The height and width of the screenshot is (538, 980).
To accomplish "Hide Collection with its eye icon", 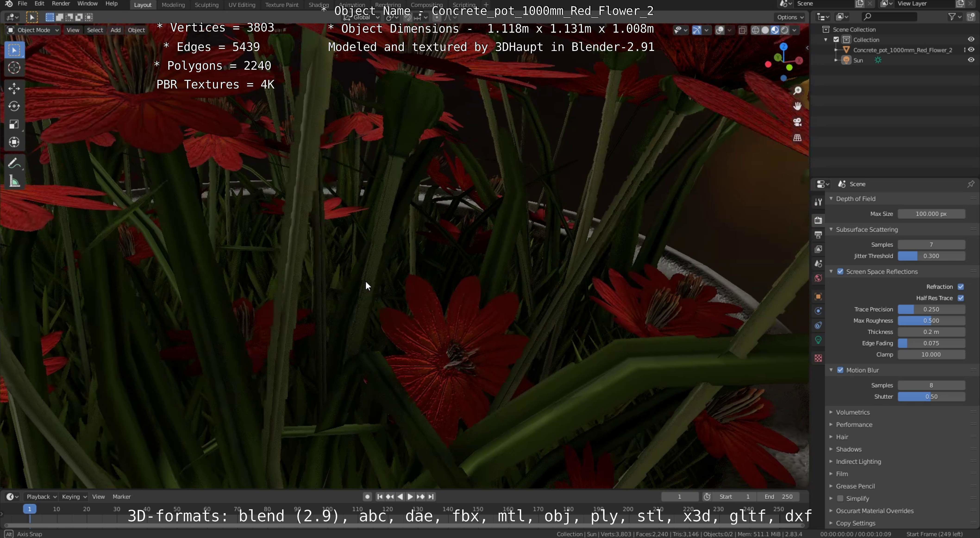I will click(x=971, y=40).
